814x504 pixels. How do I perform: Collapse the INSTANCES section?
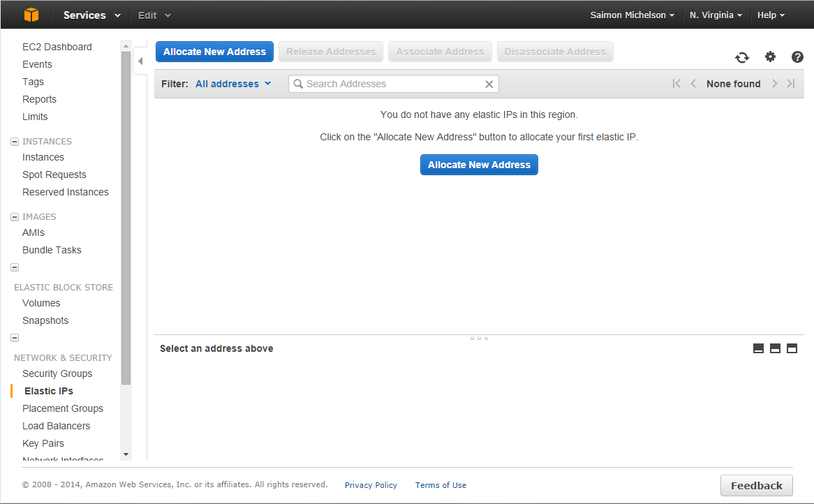click(15, 142)
